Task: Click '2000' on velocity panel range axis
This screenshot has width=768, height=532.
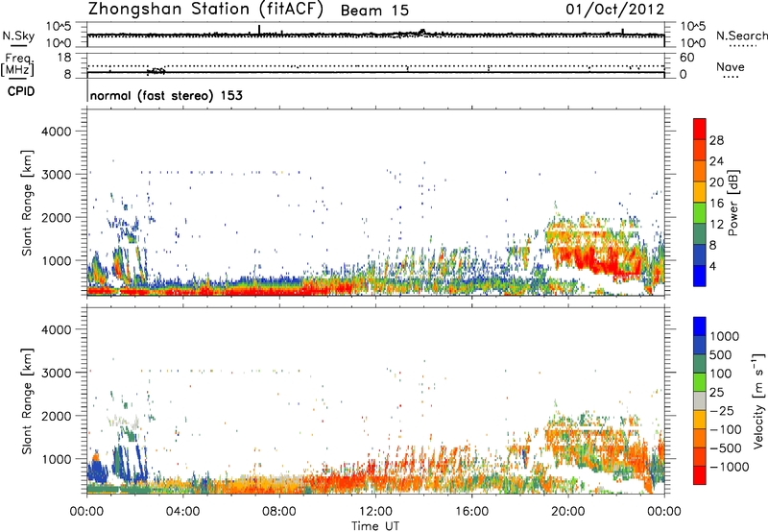Action: pyautogui.click(x=57, y=416)
